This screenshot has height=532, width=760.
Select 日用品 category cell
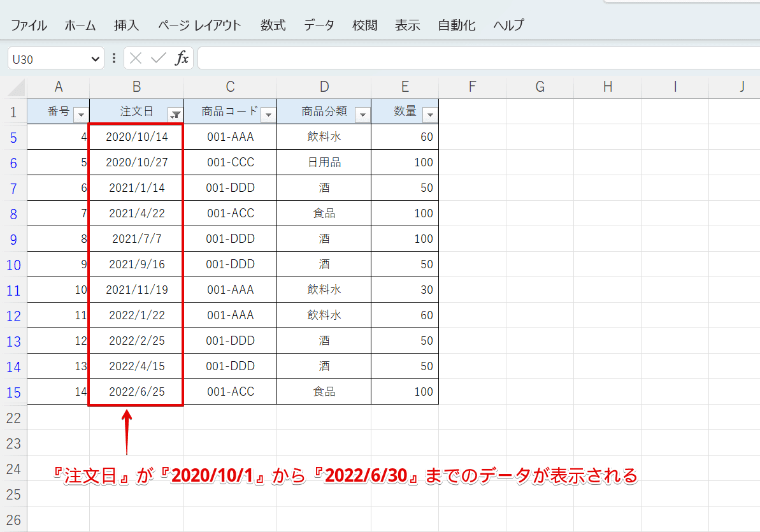point(324,162)
